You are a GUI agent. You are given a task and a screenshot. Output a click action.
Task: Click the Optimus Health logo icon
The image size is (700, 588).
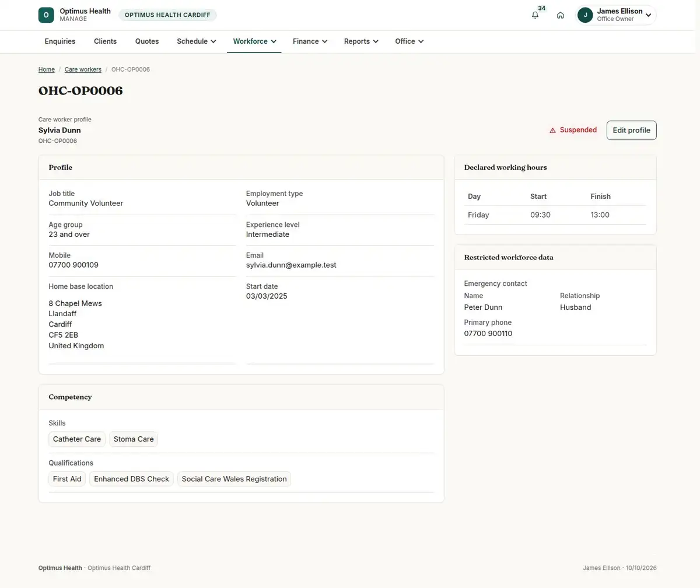coord(46,15)
